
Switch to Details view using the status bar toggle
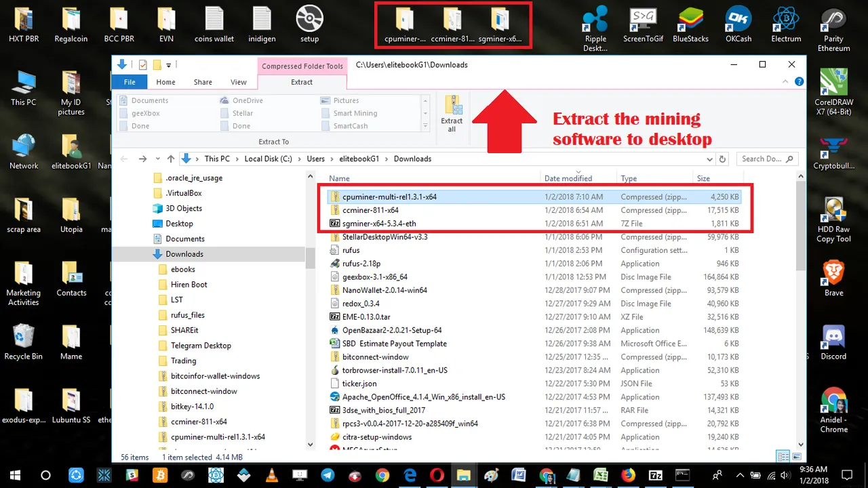[784, 457]
